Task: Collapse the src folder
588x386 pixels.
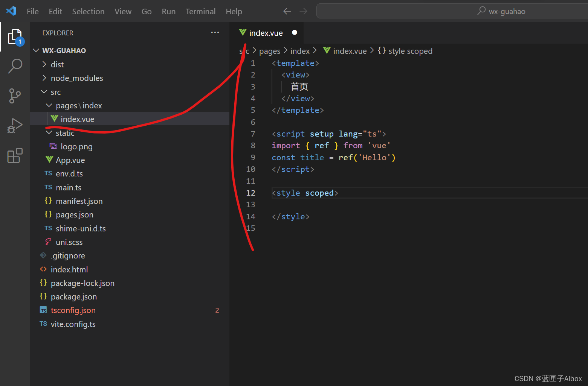Action: (44, 92)
